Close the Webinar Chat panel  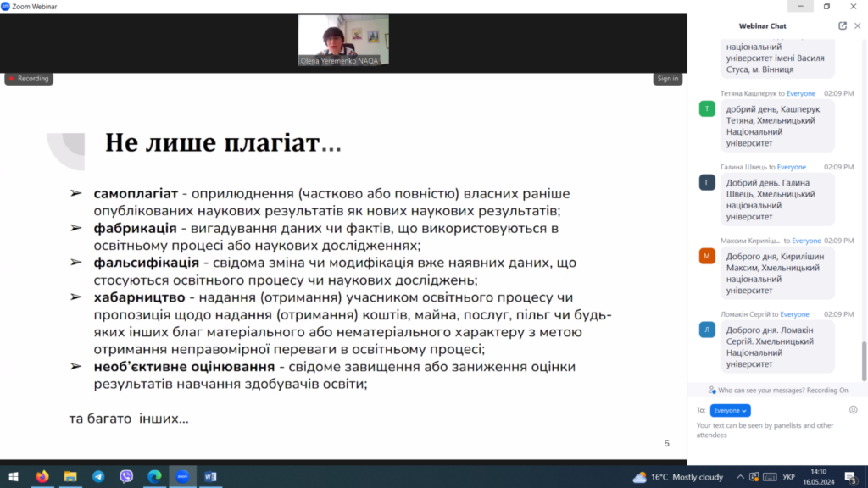[857, 25]
